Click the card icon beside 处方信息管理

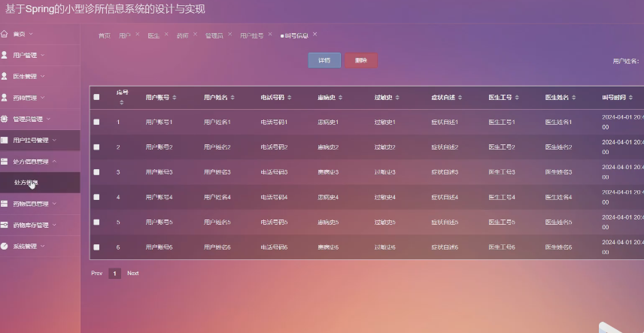[4, 162]
